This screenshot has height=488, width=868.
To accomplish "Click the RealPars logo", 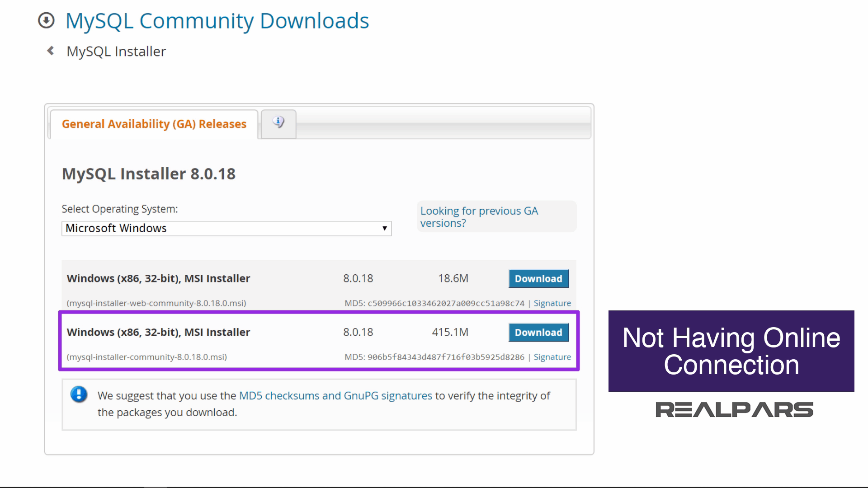I will (x=734, y=410).
